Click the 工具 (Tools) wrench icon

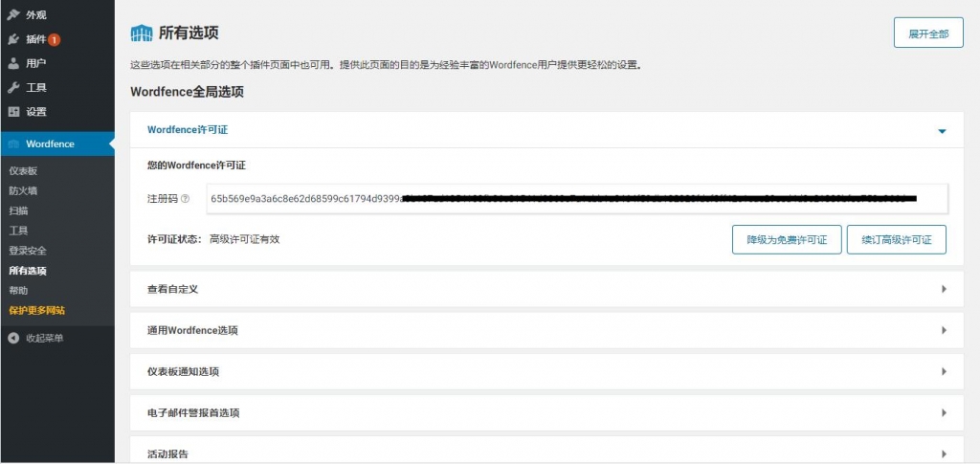[x=13, y=87]
